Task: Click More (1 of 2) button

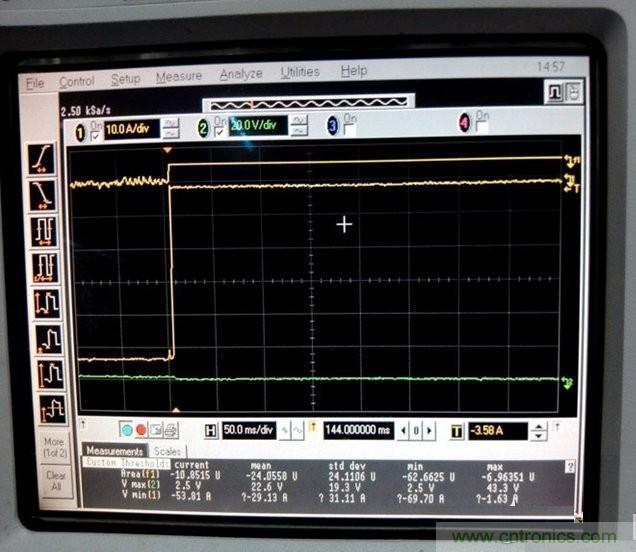Action: point(54,445)
